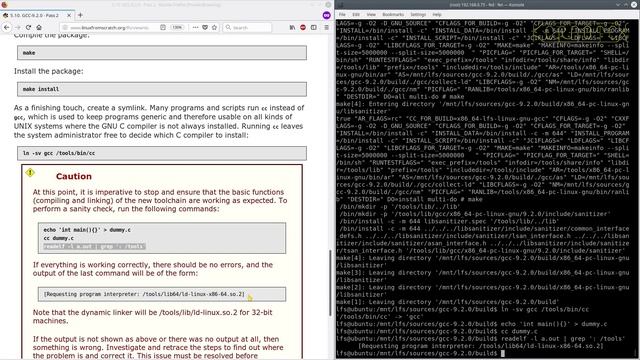Toggle Firefox sidebar view icon

313,27
